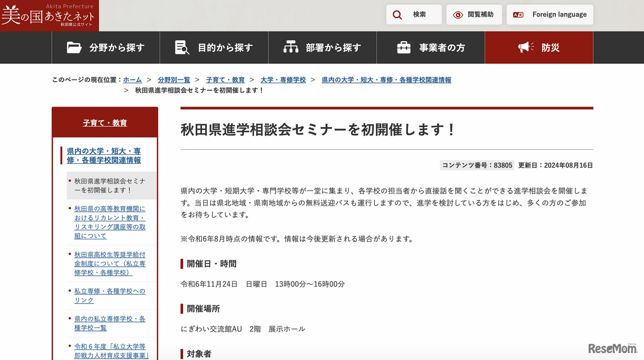
Task: Click the megaphone icon on the 防災 button
Action: pyautogui.click(x=525, y=47)
